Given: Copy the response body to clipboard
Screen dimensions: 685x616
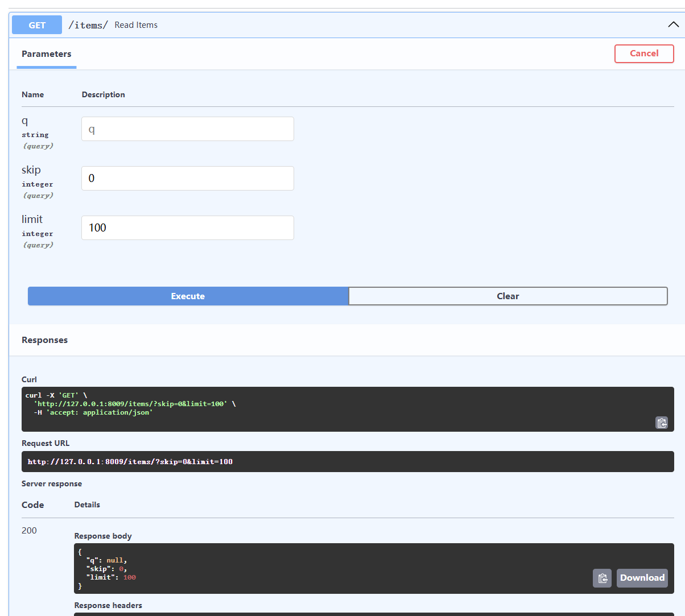Looking at the screenshot, I should click(602, 578).
